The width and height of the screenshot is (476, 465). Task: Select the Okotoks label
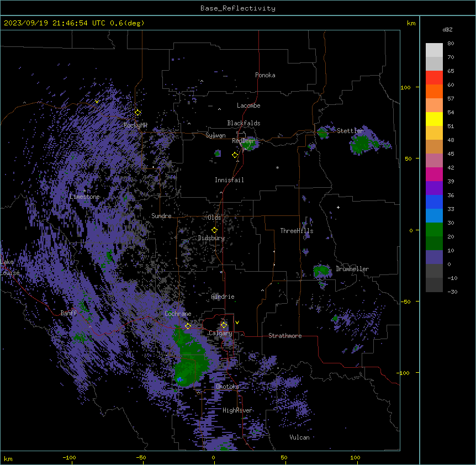[228, 387]
